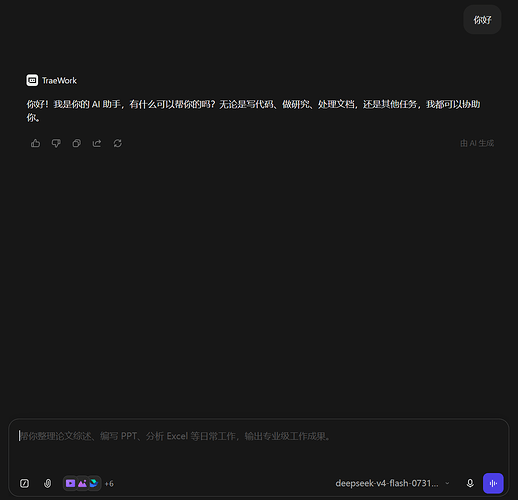The height and width of the screenshot is (500, 518).
Task: Click the chevron beside the model name
Action: pos(447,483)
